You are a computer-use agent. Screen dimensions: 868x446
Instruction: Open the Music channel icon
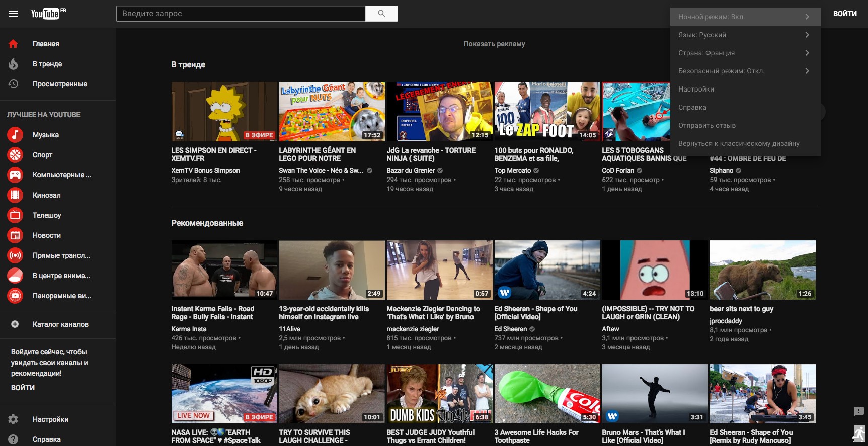tap(15, 135)
